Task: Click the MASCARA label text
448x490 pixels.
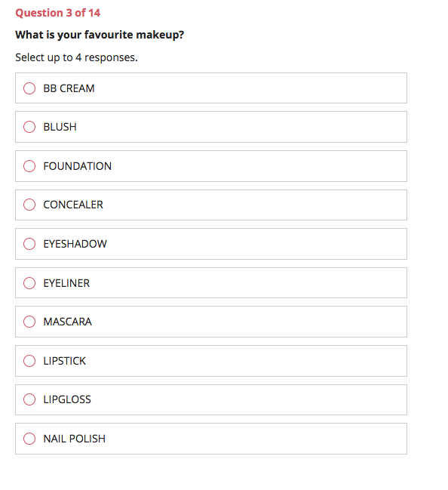Action: pyautogui.click(x=67, y=322)
